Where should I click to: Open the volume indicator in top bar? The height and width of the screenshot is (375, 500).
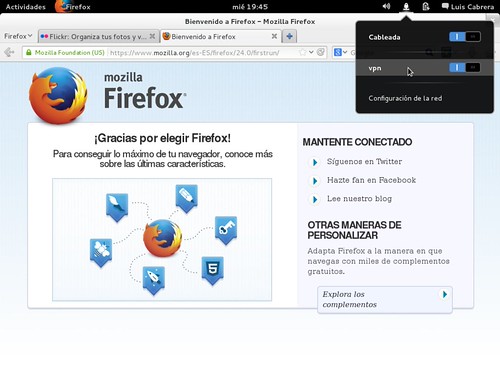pos(386,6)
